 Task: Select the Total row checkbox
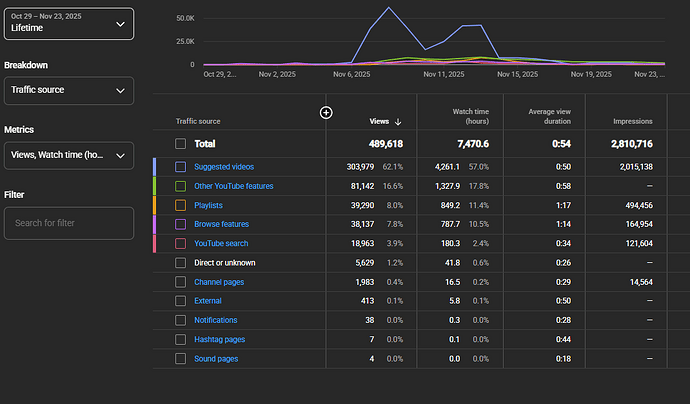[x=181, y=144]
